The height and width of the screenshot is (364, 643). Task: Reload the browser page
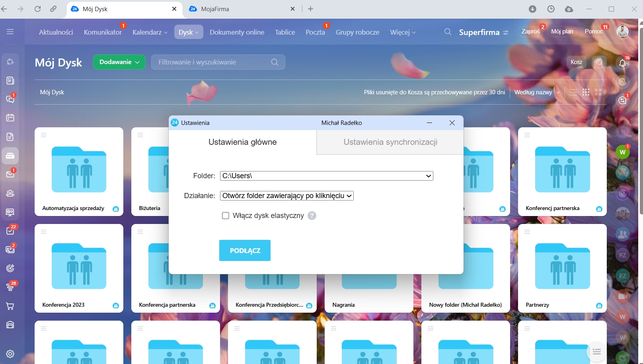37,9
